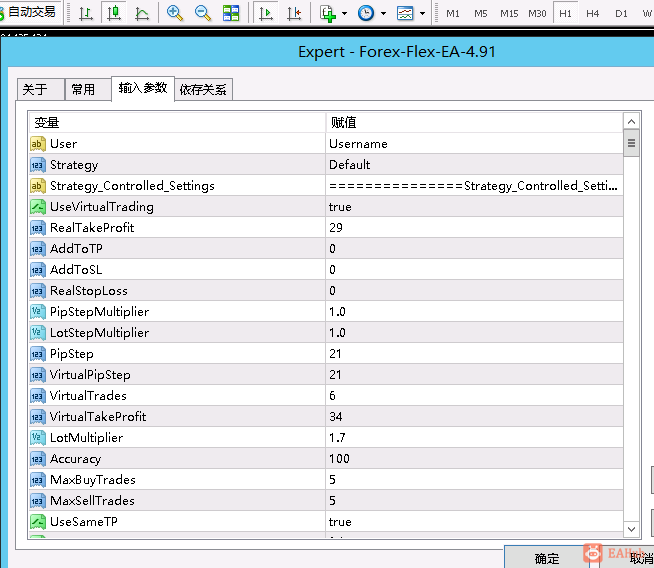Viewport: 654px width, 568px height.
Task: Click the string icon beside User
Action: click(38, 144)
